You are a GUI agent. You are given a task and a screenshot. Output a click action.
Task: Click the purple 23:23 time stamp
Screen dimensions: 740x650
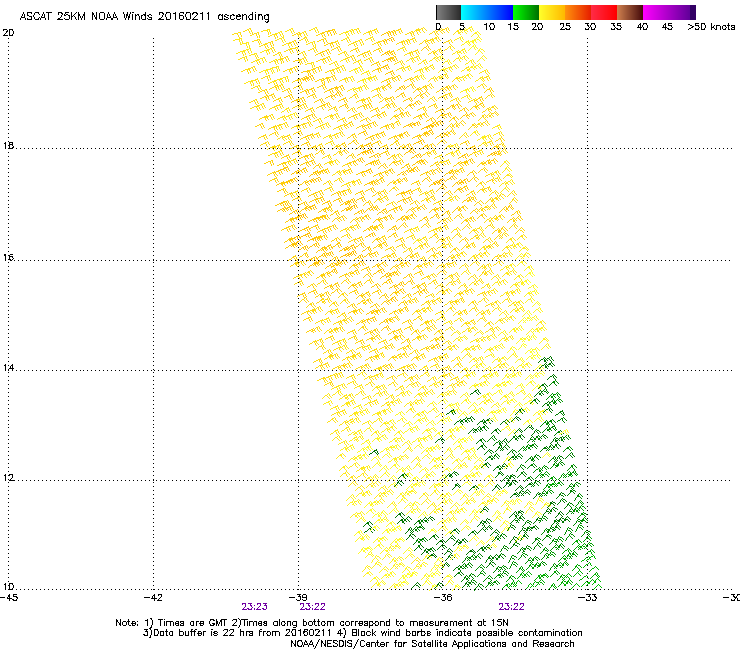(x=254, y=607)
